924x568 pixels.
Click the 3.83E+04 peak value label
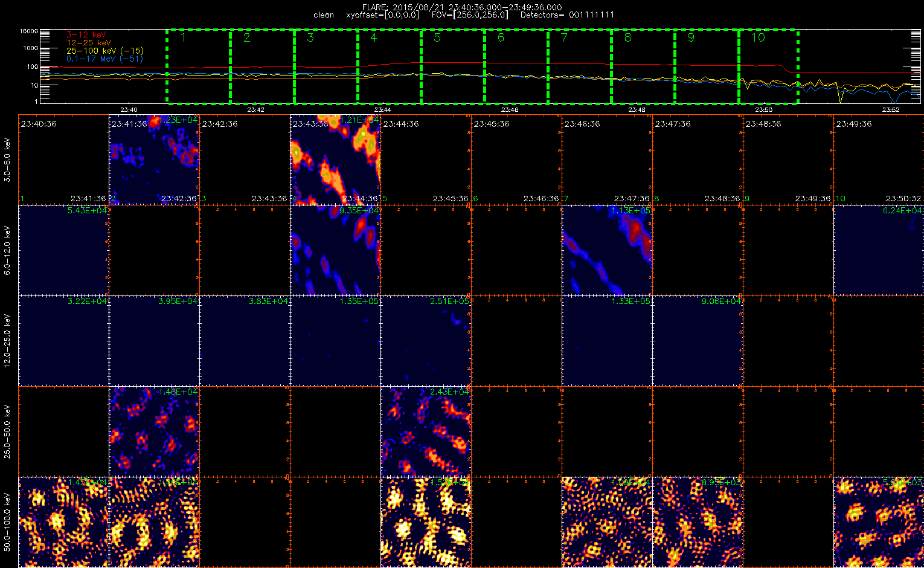click(269, 301)
